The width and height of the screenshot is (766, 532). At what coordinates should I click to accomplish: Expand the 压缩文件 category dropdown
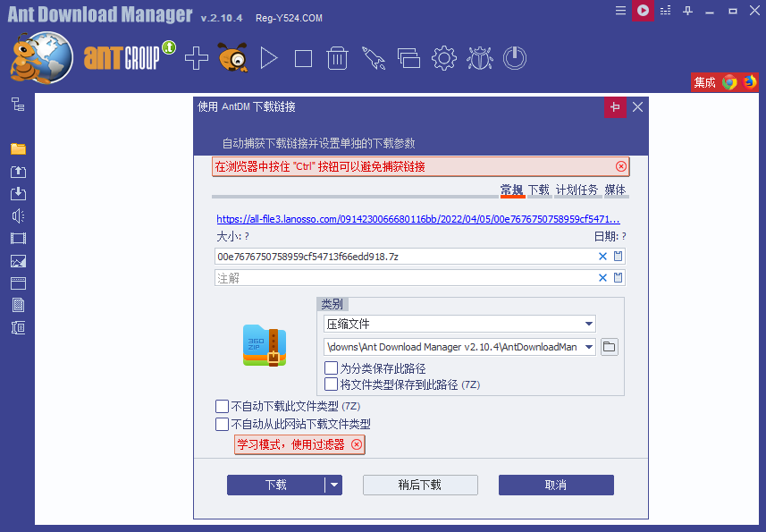(x=589, y=324)
